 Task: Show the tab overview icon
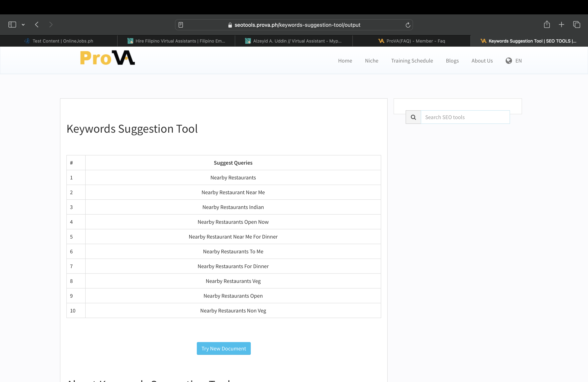[x=576, y=24]
